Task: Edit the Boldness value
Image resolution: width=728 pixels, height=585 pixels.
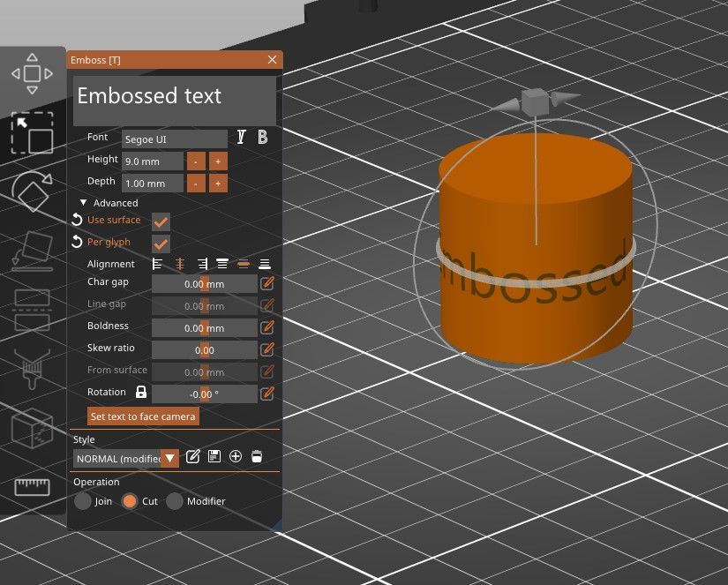Action: click(267, 327)
